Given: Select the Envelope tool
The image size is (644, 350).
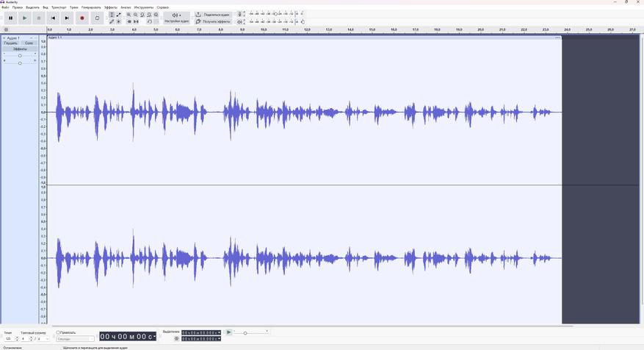Looking at the screenshot, I should click(x=119, y=15).
